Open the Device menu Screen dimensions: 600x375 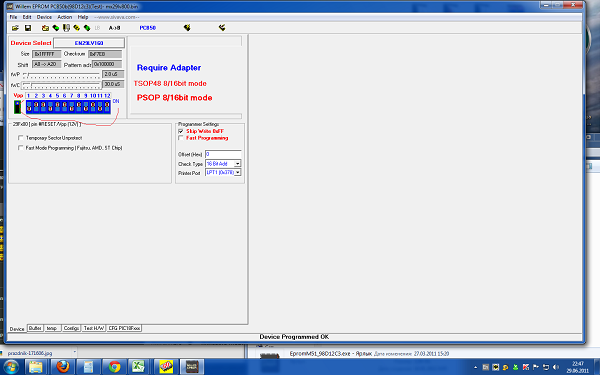point(44,17)
